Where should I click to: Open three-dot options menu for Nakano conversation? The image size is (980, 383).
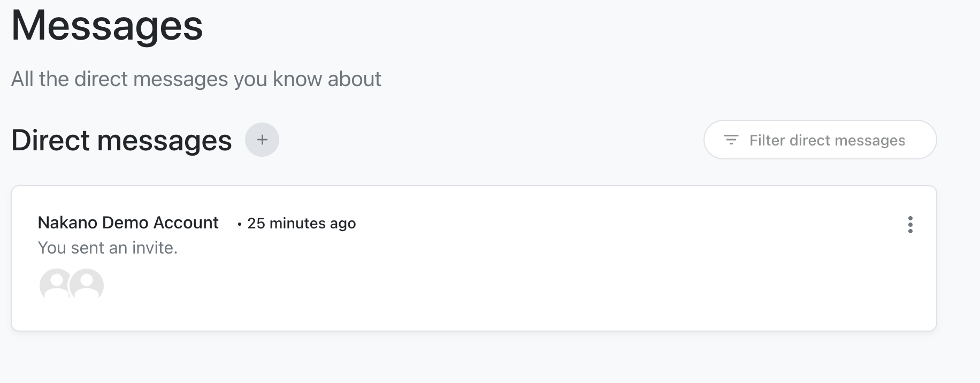point(910,225)
